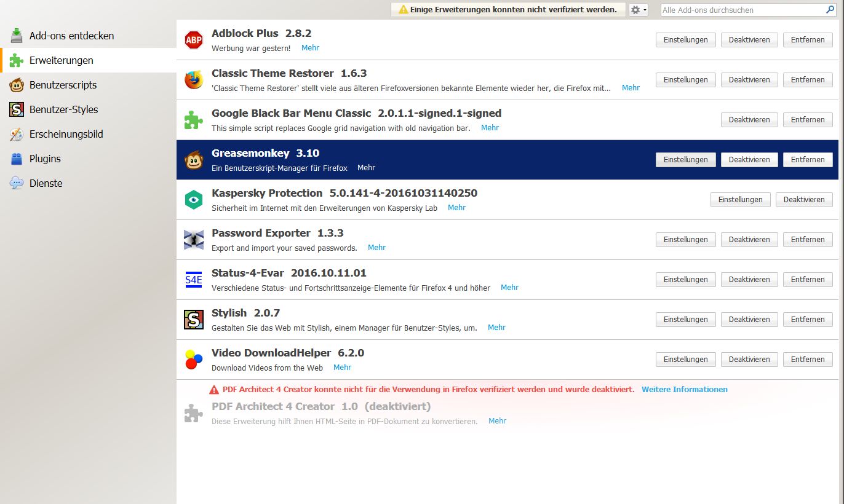Click Mehr link for Video DownloadHelper
The width and height of the screenshot is (844, 504).
342,368
